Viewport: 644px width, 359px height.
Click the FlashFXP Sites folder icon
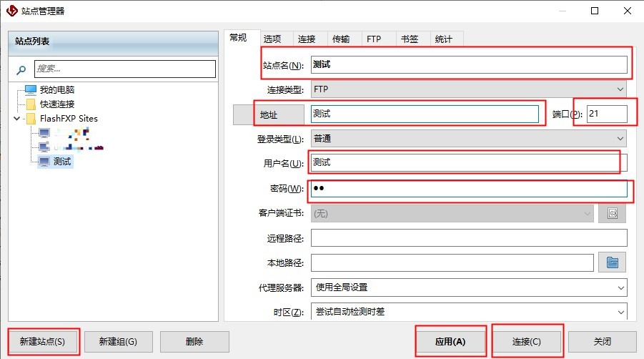31,119
